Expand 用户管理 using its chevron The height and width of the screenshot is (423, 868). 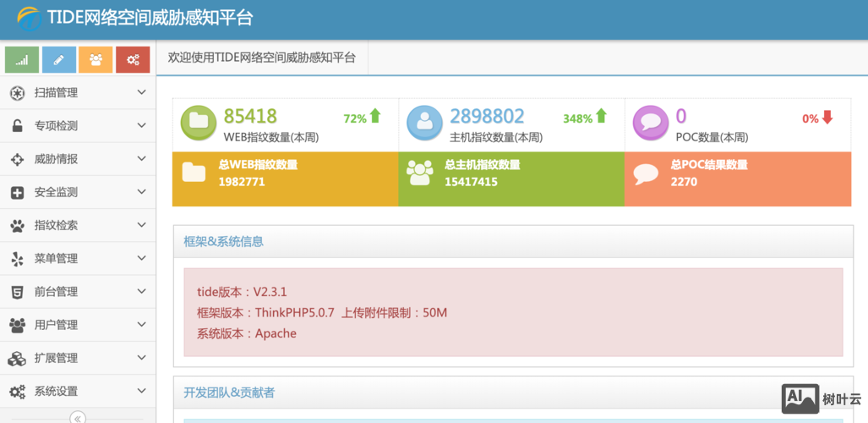coord(142,324)
